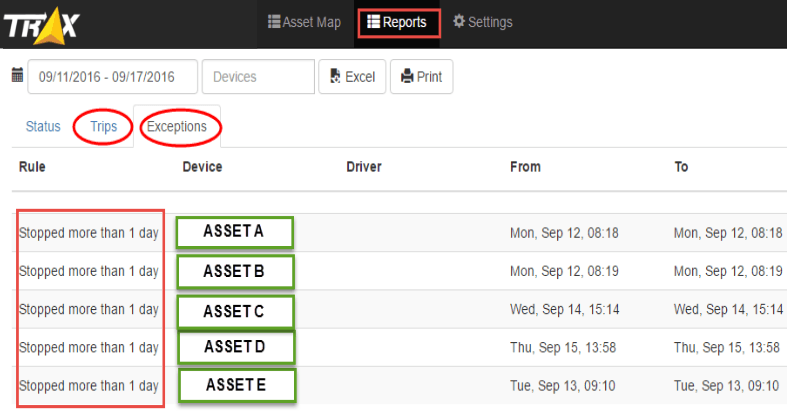Click the calendar icon beside date range
Viewport: 787px width, 418px height.
pyautogui.click(x=17, y=75)
